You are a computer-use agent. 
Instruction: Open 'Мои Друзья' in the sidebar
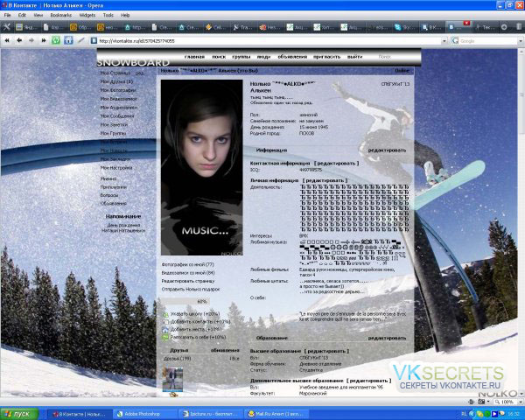pos(116,81)
